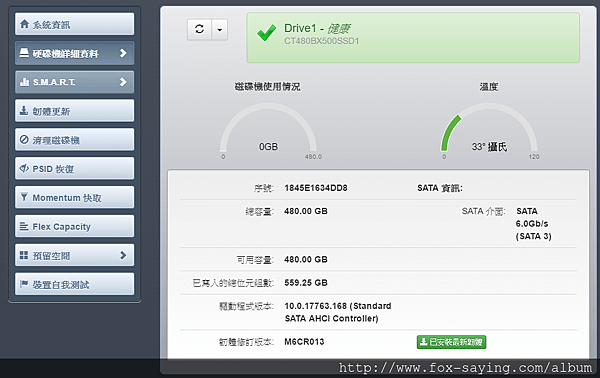Open the 韌體更新 menu item
The width and height of the screenshot is (600, 378).
[75, 111]
